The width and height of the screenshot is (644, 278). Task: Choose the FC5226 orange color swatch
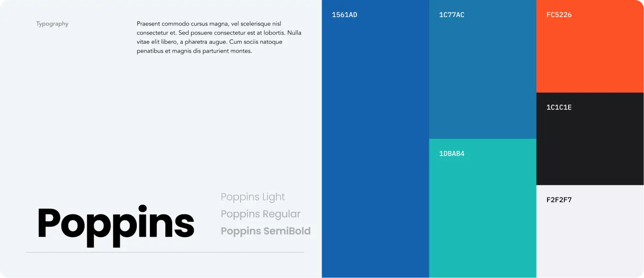(x=590, y=46)
